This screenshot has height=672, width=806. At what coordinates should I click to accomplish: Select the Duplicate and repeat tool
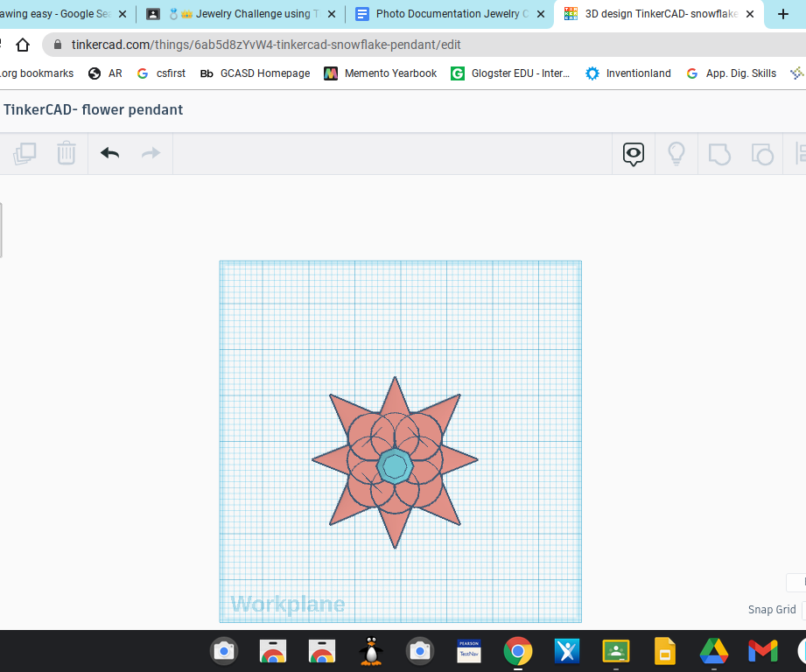point(24,153)
